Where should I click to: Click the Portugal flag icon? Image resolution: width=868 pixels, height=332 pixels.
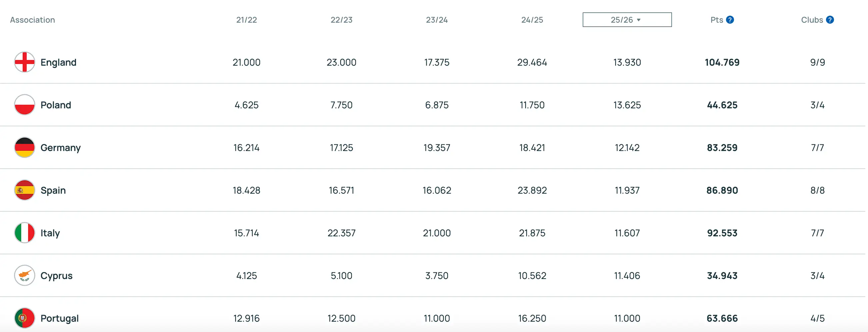25,318
